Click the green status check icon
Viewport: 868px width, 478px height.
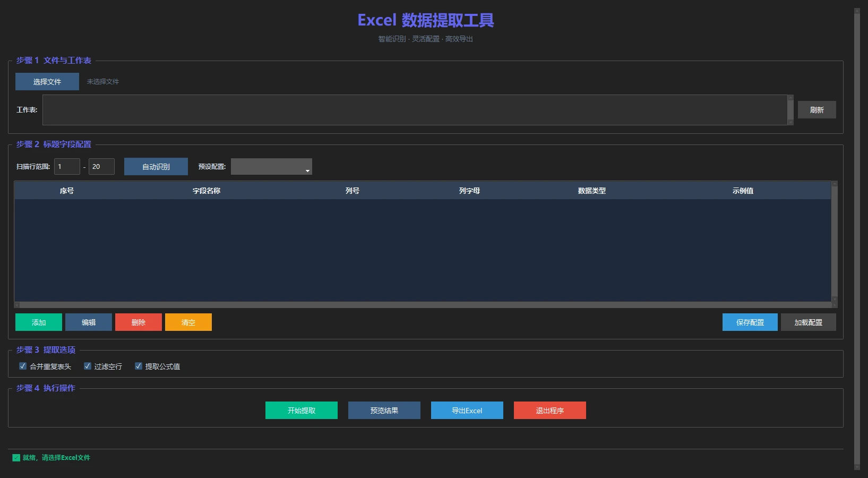click(x=16, y=457)
